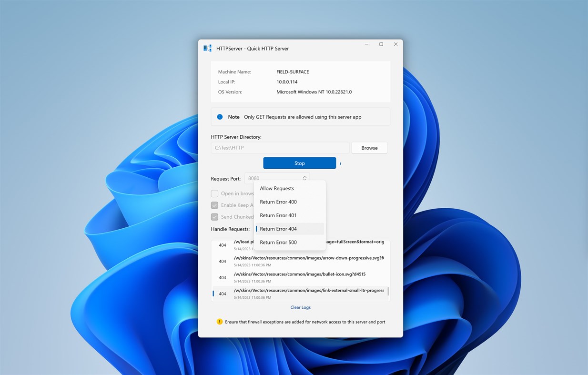Minimize the HTTPServer window
Screen dimensions: 588x375
pyautogui.click(x=367, y=44)
